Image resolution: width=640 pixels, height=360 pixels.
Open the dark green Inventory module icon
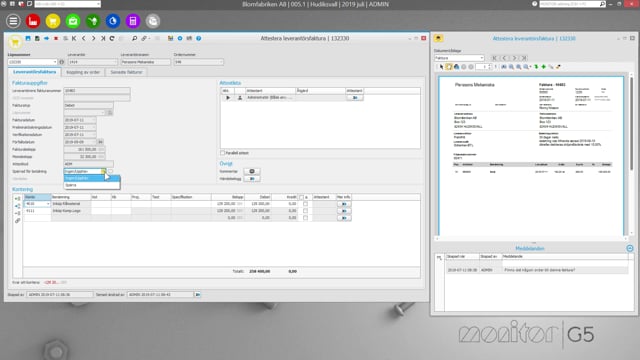93,21
